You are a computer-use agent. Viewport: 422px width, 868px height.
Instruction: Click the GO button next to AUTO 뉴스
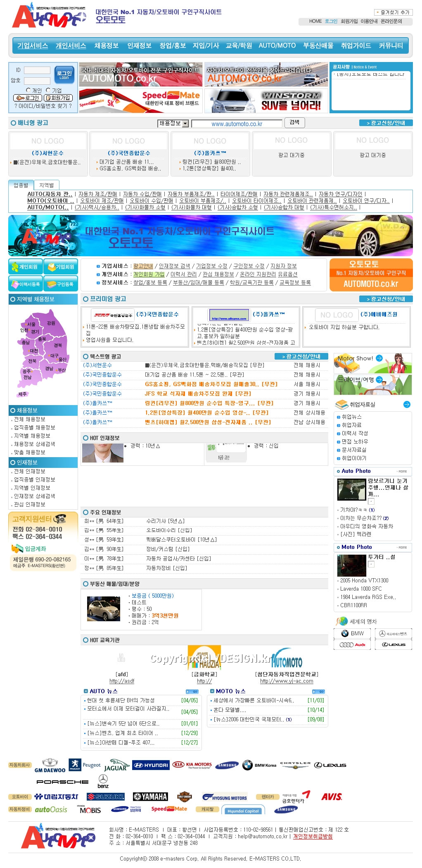tap(192, 692)
